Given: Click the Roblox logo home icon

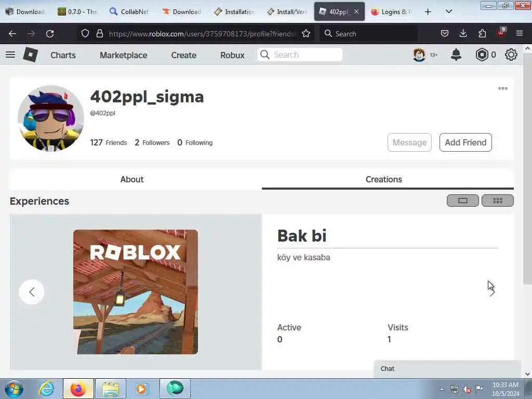Looking at the screenshot, I should (x=30, y=55).
